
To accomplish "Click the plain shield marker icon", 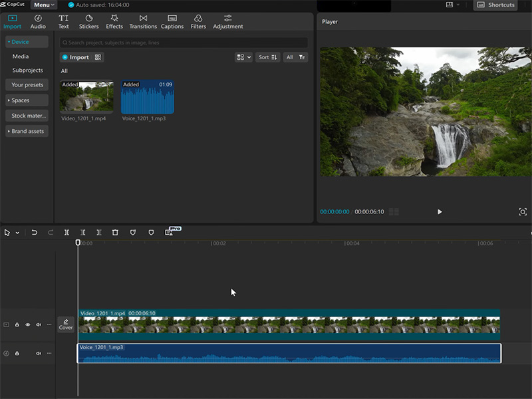I will click(151, 232).
